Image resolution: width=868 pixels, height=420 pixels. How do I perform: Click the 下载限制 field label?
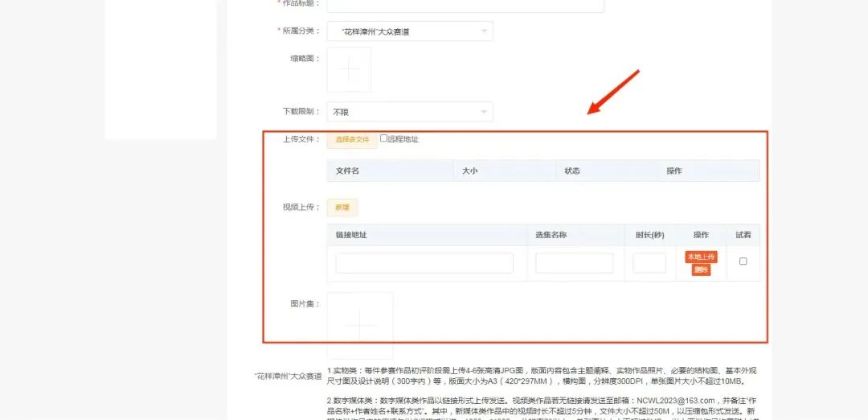[x=301, y=111]
